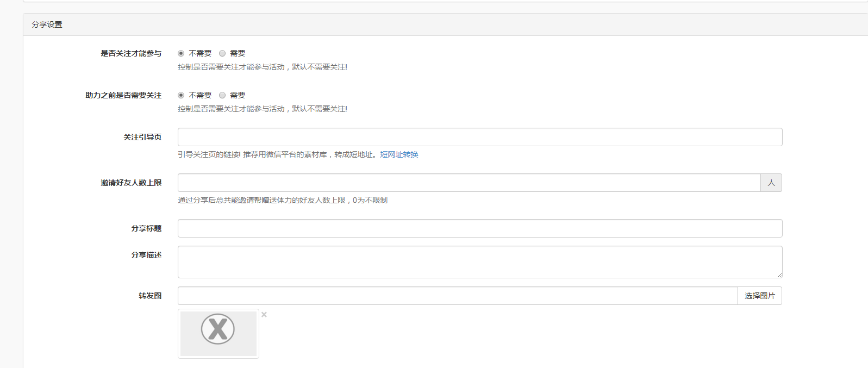Click the 助力之前是否需要关注 label
Screen dimensions: 868x368
tap(123, 95)
